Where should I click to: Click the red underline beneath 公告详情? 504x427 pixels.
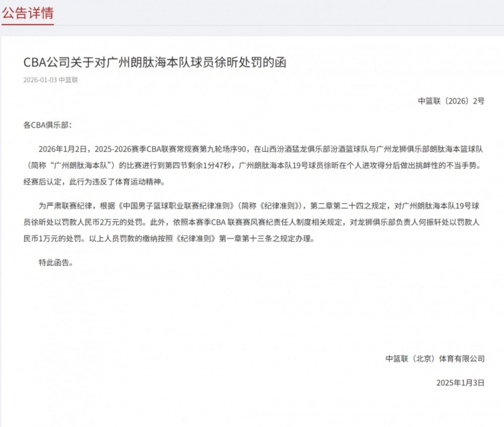coord(28,24)
